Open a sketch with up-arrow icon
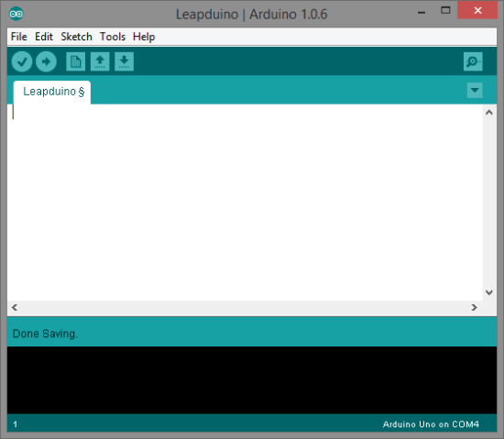504x439 pixels. tap(100, 61)
